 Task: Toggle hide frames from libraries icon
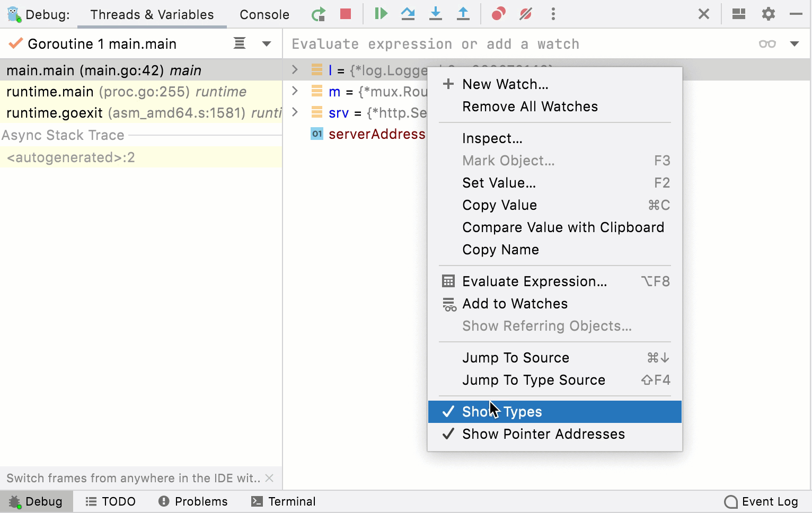(x=239, y=43)
